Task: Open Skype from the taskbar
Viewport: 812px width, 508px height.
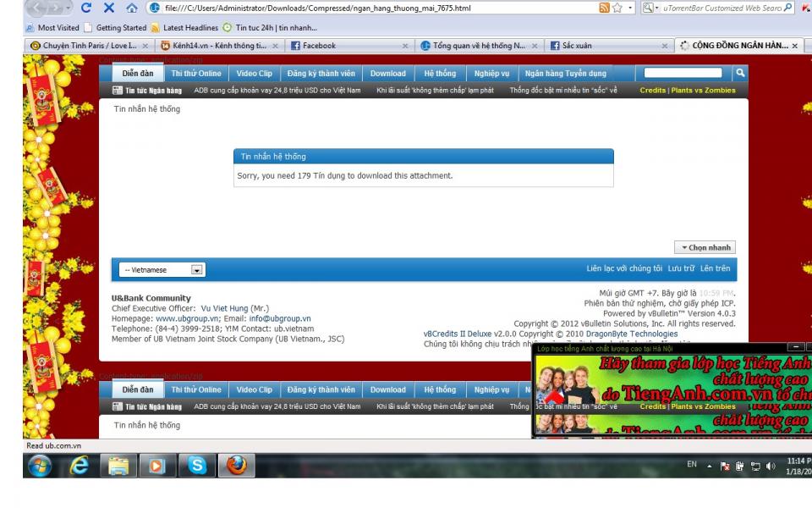Action: 197,466
